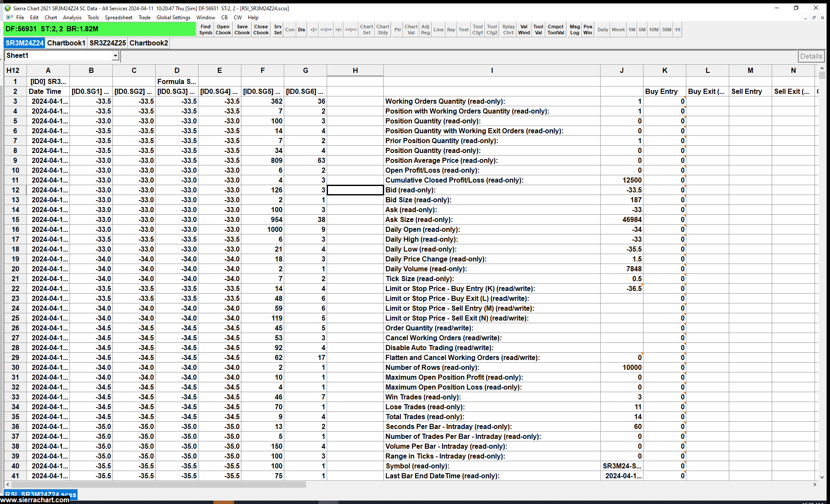This screenshot has width=830, height=504.
Task: Expand the Sheet1 sheet selector dropdown
Action: [115, 56]
